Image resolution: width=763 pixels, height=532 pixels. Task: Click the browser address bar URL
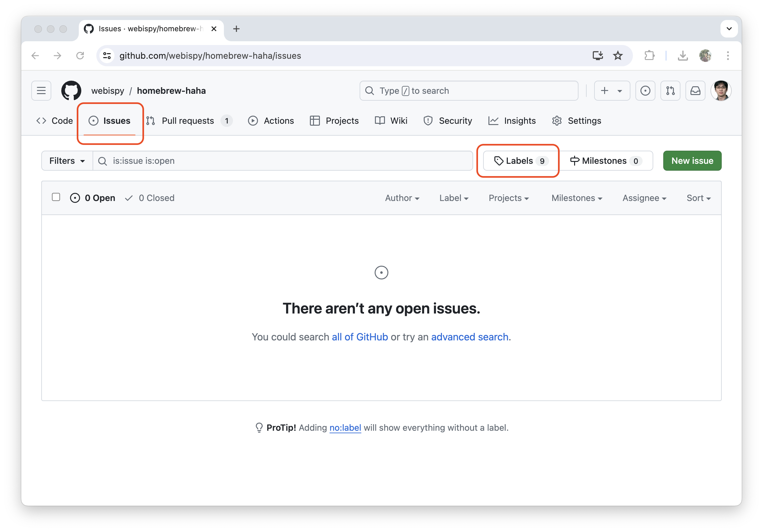210,55
